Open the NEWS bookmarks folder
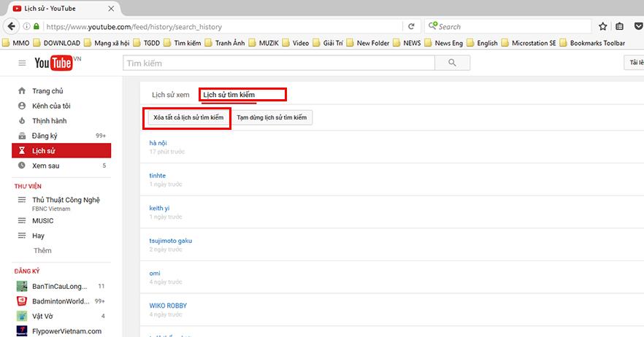644x337 pixels. click(407, 43)
